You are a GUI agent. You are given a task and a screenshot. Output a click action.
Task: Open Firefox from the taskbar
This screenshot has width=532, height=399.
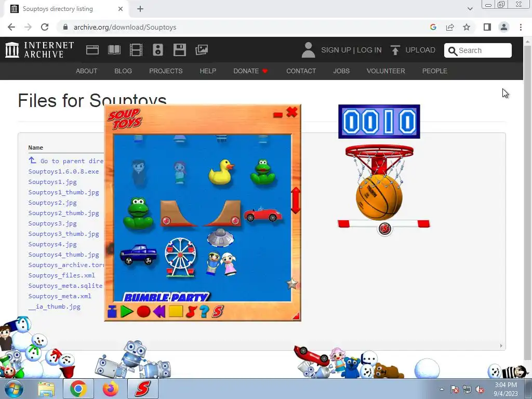(110, 389)
